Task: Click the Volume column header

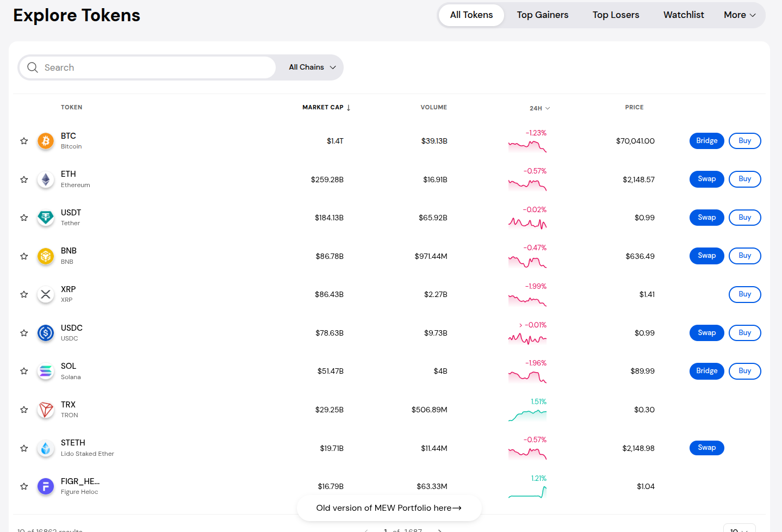Action: coord(434,108)
